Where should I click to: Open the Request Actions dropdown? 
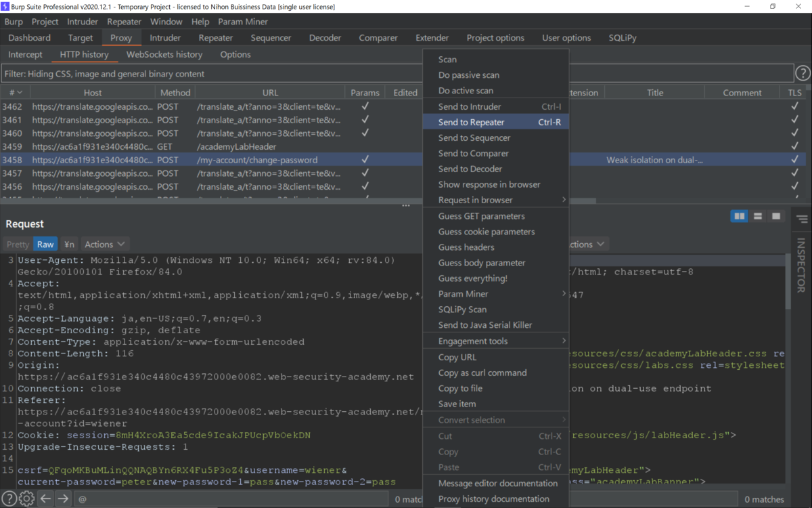[x=105, y=244]
